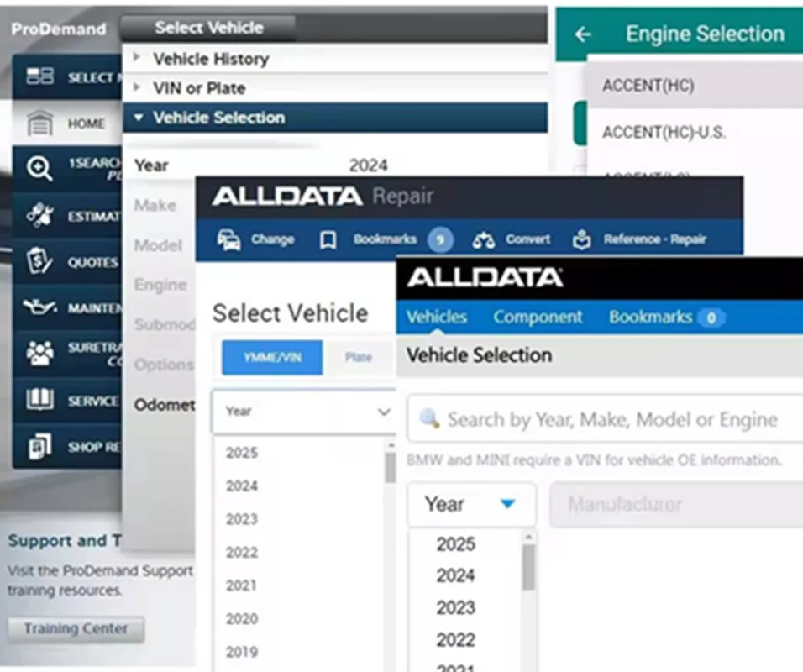The image size is (803, 672).
Task: Open the QUOTES clipboard icon
Action: click(x=39, y=261)
